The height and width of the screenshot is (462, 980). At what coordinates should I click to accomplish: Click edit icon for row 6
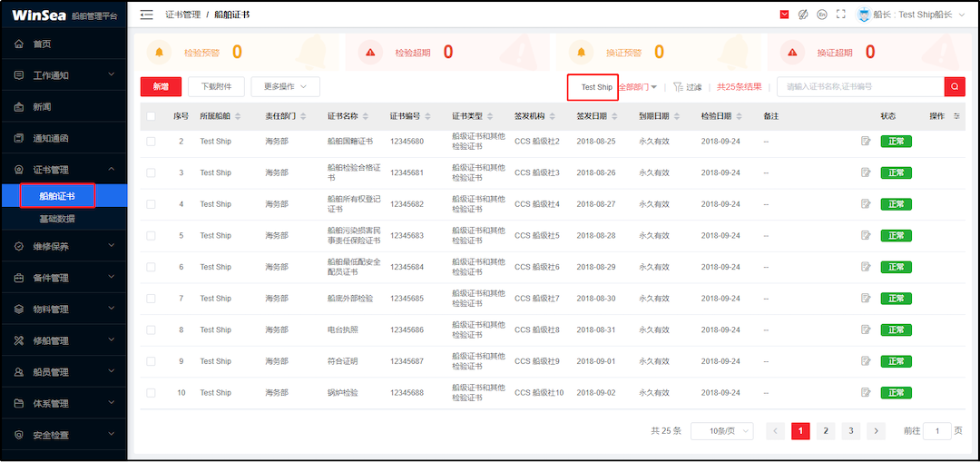(866, 267)
